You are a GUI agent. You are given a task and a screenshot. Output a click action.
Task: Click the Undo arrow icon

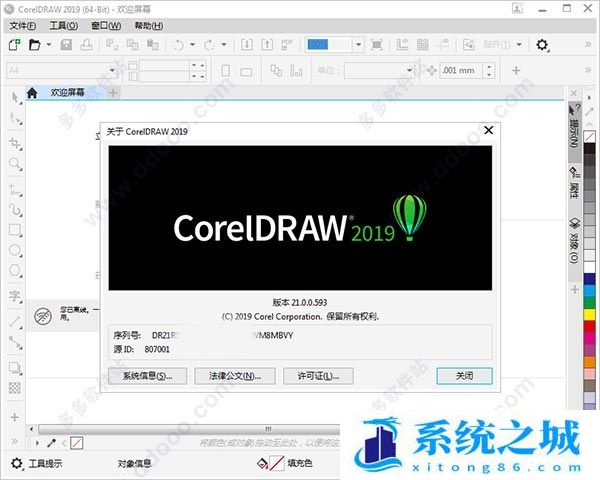tap(178, 45)
